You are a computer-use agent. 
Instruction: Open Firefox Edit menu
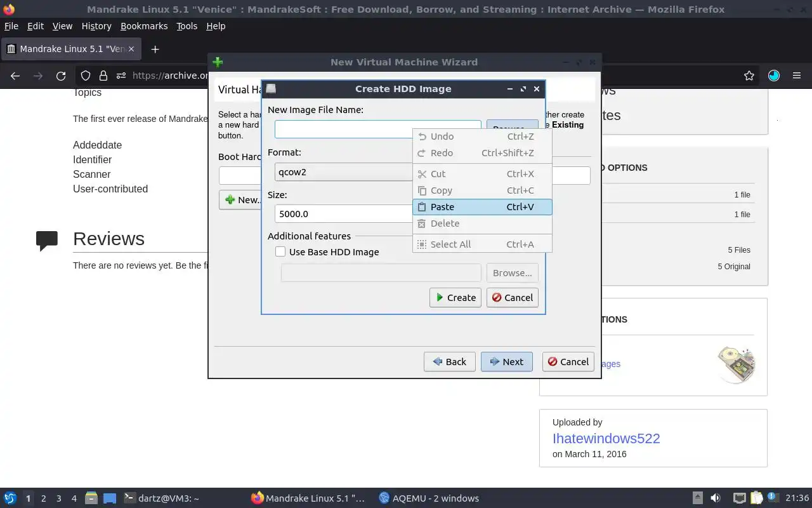(x=36, y=26)
